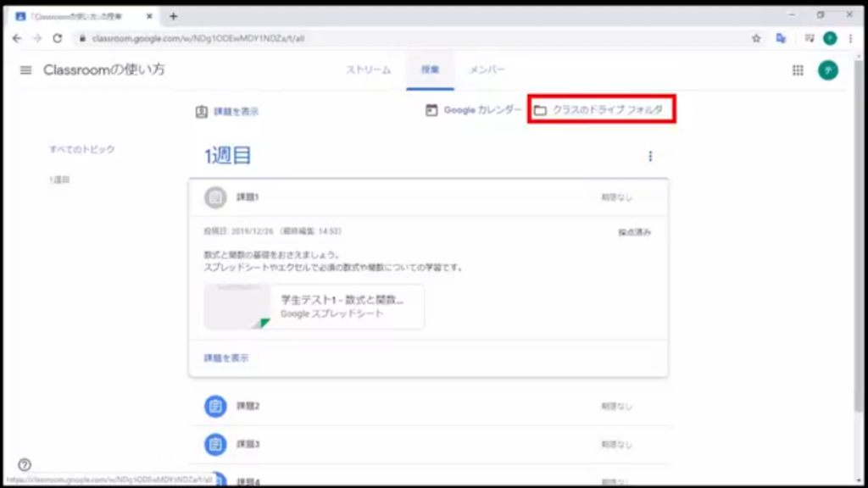Click the 投稿日: 2019/12/26 posting date text

coord(238,231)
